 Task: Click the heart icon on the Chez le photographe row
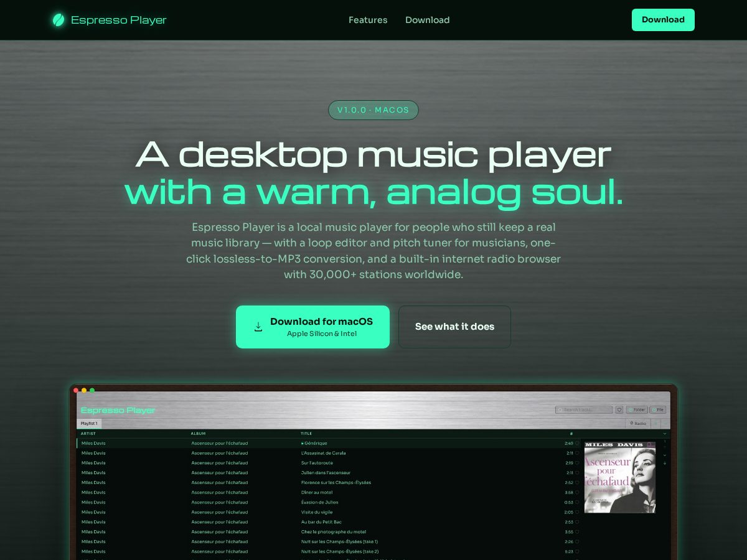click(577, 532)
